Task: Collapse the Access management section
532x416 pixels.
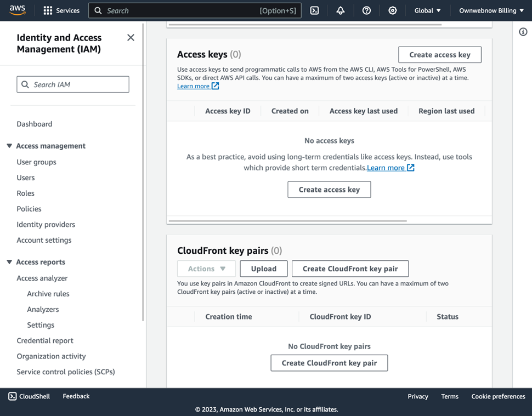Action: (x=9, y=146)
